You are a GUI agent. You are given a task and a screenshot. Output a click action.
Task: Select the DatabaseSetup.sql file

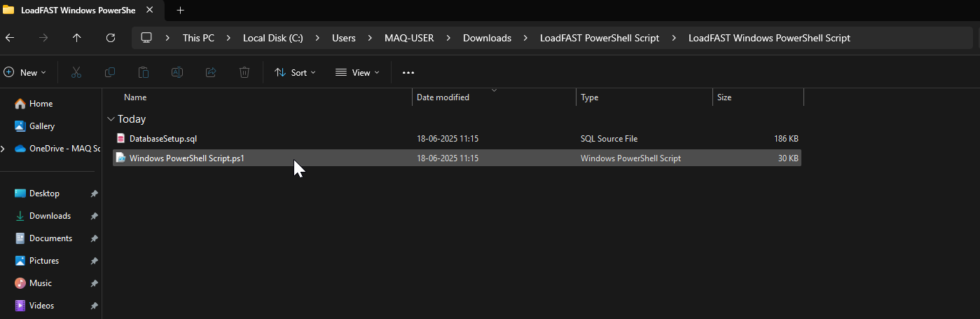pyautogui.click(x=163, y=139)
